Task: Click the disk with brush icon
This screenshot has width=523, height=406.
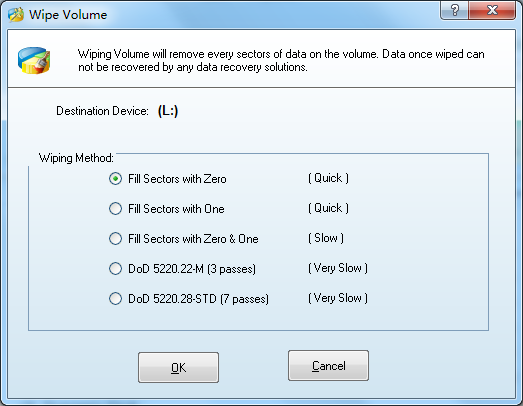Action: [x=34, y=60]
